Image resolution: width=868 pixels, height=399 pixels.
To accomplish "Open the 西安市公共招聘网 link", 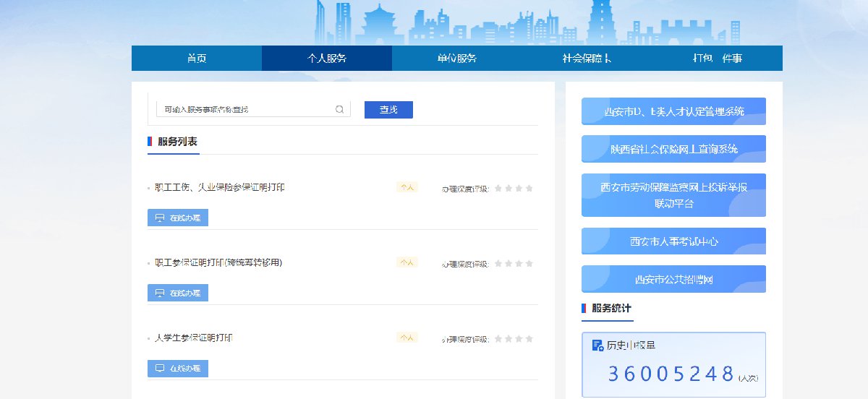I will (673, 279).
